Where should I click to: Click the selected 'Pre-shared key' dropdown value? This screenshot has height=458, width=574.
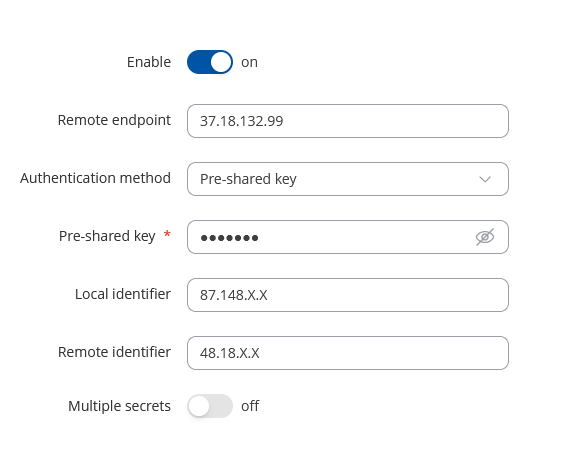[248, 179]
